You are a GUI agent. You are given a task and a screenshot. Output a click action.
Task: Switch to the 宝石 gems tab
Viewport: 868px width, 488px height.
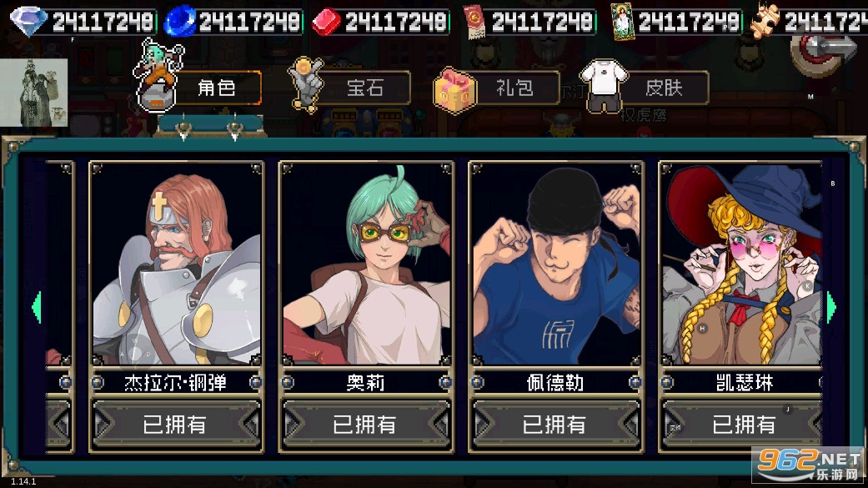click(365, 88)
